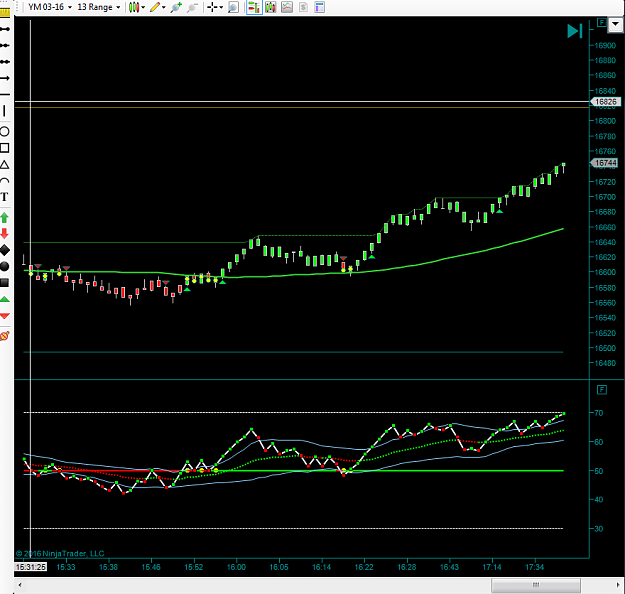Select the red Triangle Down marker
This screenshot has height=594, width=625.
tap(5, 316)
